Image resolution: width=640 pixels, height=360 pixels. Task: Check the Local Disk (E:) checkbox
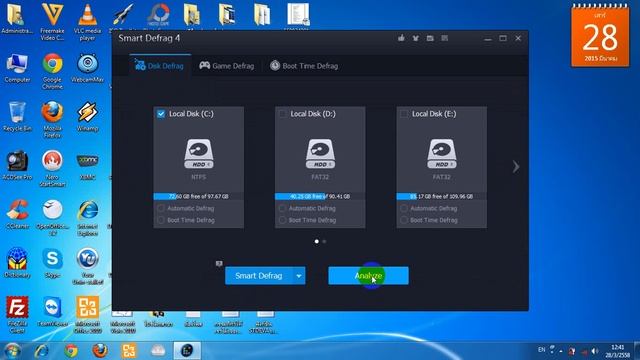point(404,114)
